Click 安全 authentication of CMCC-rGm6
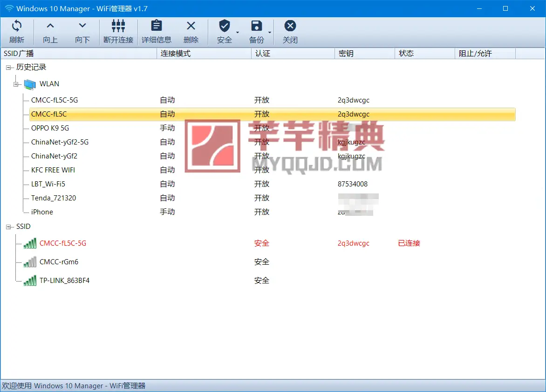This screenshot has width=546, height=392. point(261,261)
